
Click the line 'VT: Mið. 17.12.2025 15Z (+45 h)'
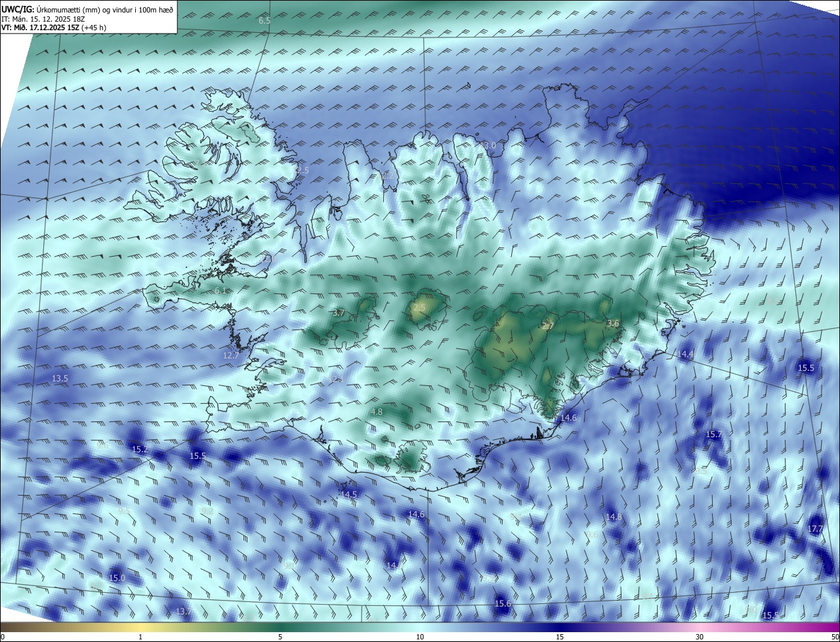pyautogui.click(x=54, y=28)
